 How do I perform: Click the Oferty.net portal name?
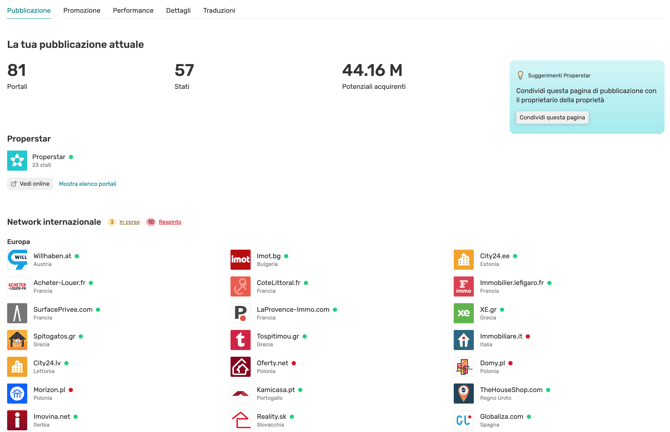[272, 363]
